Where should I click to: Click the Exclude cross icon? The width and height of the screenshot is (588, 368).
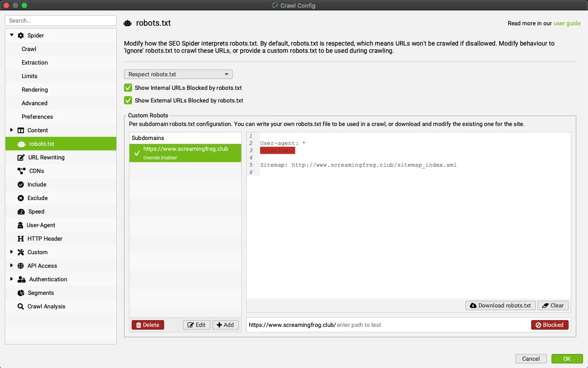click(x=21, y=198)
